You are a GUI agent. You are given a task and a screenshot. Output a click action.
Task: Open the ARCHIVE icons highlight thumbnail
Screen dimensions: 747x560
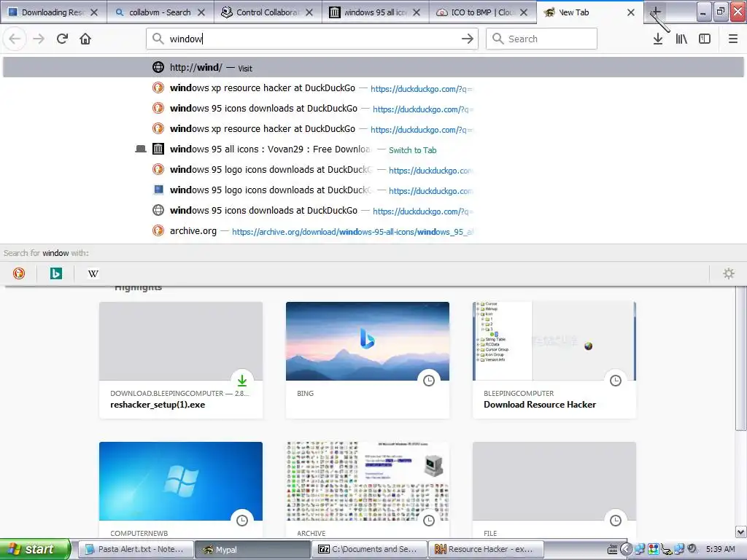368,481
